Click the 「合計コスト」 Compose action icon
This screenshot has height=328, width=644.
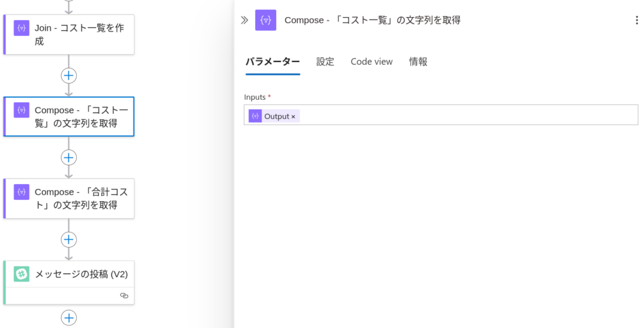[21, 192]
